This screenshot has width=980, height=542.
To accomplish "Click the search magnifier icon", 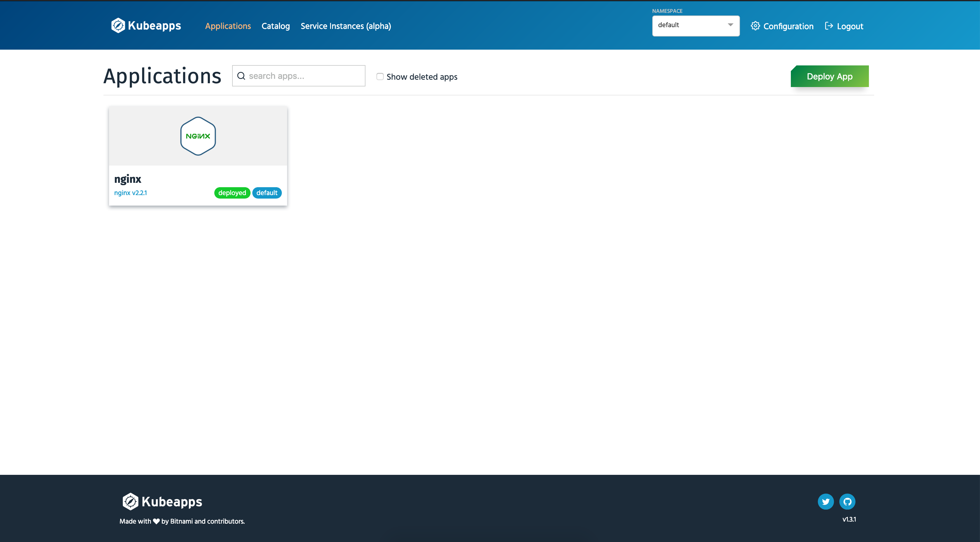I will 241,76.
